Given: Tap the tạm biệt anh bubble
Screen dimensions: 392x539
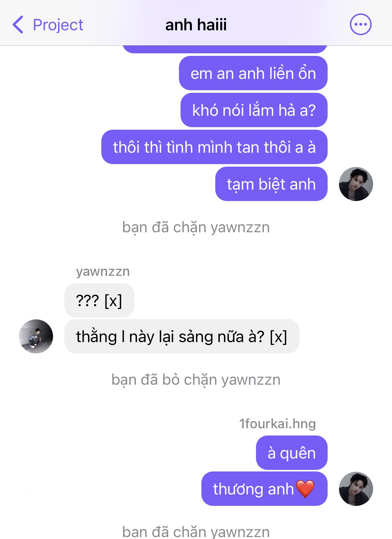Looking at the screenshot, I should [271, 184].
